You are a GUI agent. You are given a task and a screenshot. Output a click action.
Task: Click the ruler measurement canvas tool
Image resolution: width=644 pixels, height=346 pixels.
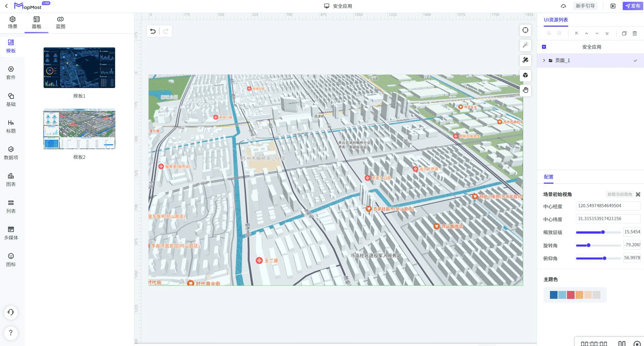click(525, 60)
